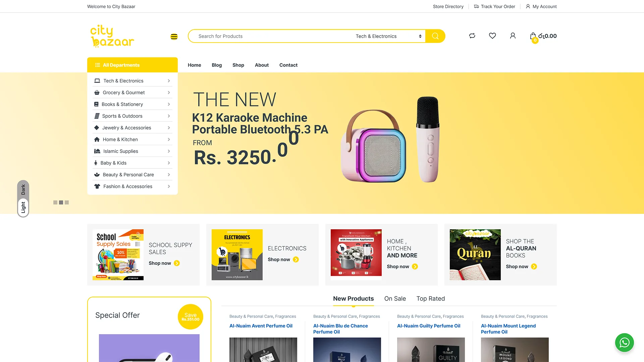Open the Track Your Order link
This screenshot has width=644, height=362.
click(494, 6)
